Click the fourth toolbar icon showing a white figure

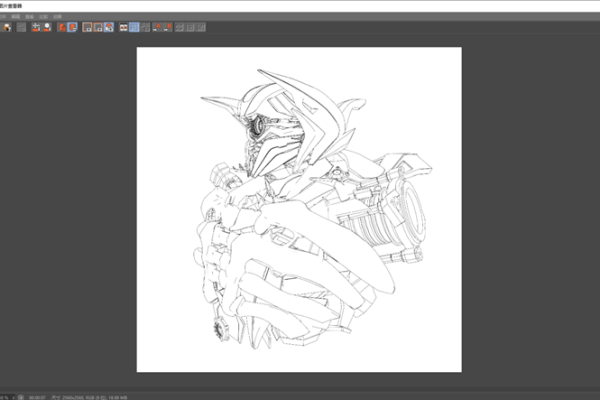(47, 27)
